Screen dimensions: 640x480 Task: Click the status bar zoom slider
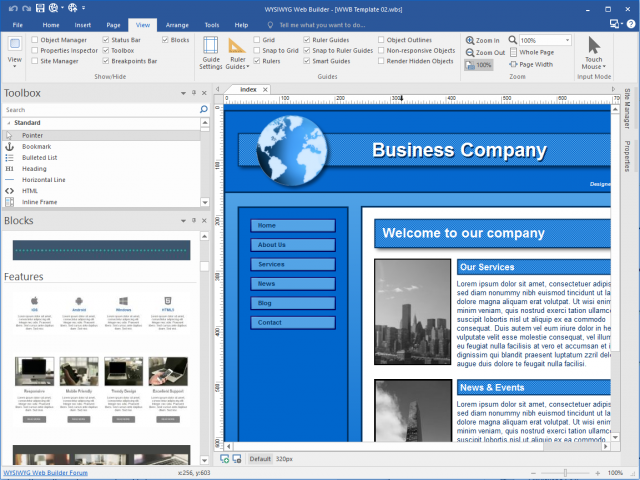pyautogui.click(x=566, y=472)
